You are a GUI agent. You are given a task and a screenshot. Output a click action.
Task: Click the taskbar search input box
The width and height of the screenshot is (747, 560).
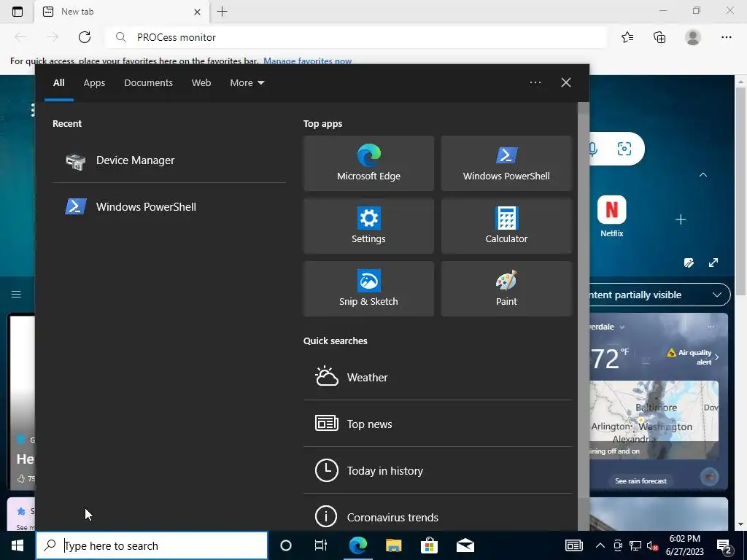point(152,545)
